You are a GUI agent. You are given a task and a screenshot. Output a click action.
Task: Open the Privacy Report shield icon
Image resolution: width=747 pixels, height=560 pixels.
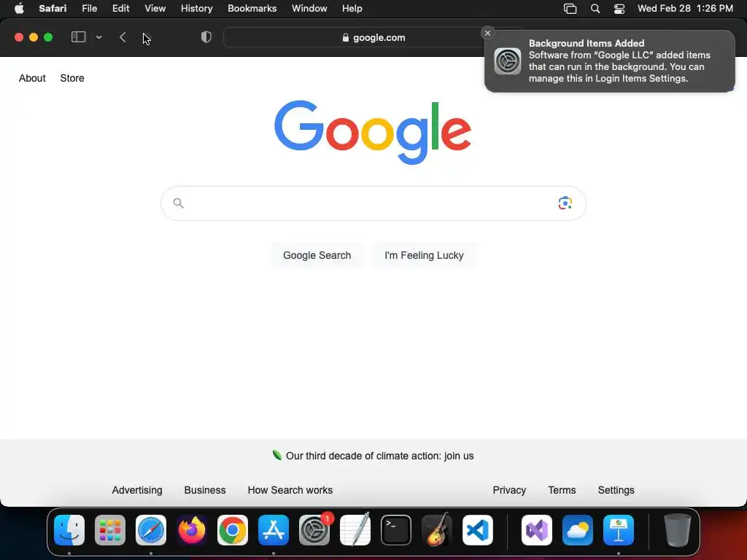point(206,37)
